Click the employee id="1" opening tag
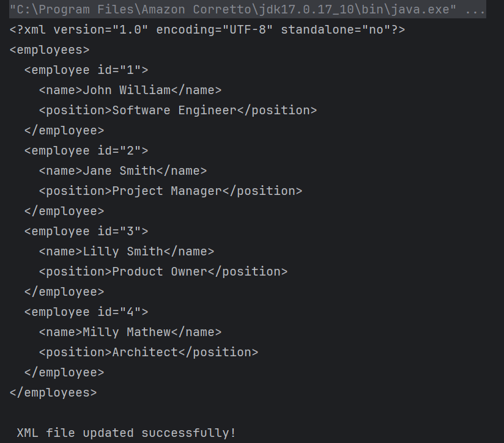Viewport: 504px width, 443px height. pyautogui.click(x=86, y=70)
